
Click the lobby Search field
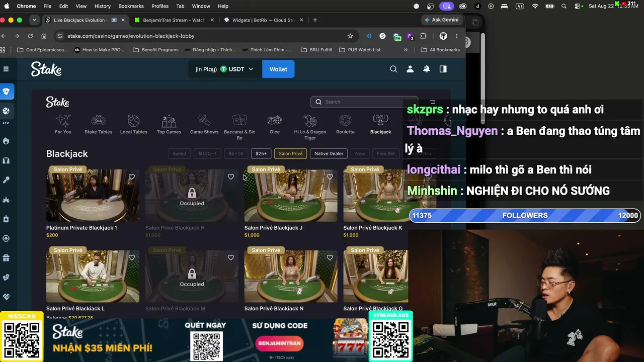364,102
